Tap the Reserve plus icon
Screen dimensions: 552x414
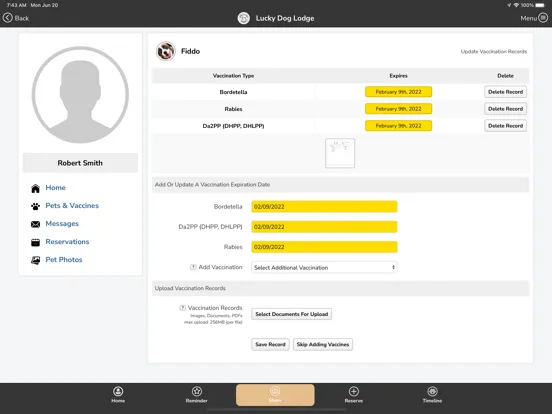(353, 391)
